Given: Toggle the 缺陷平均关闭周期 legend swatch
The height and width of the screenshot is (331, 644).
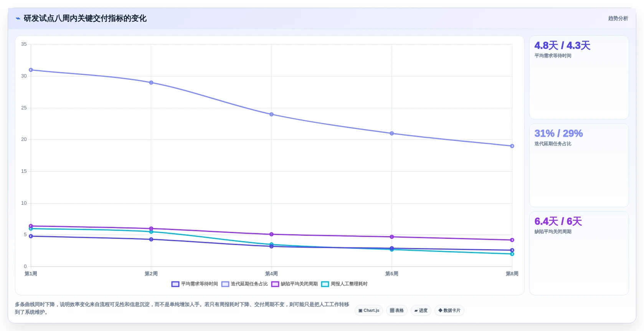Looking at the screenshot, I should (275, 284).
